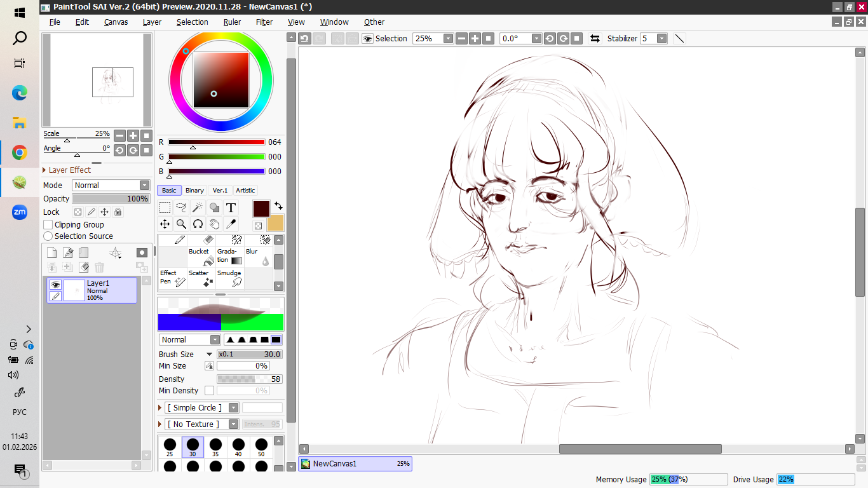Create a new normal layer
The image size is (868, 488).
(52, 253)
